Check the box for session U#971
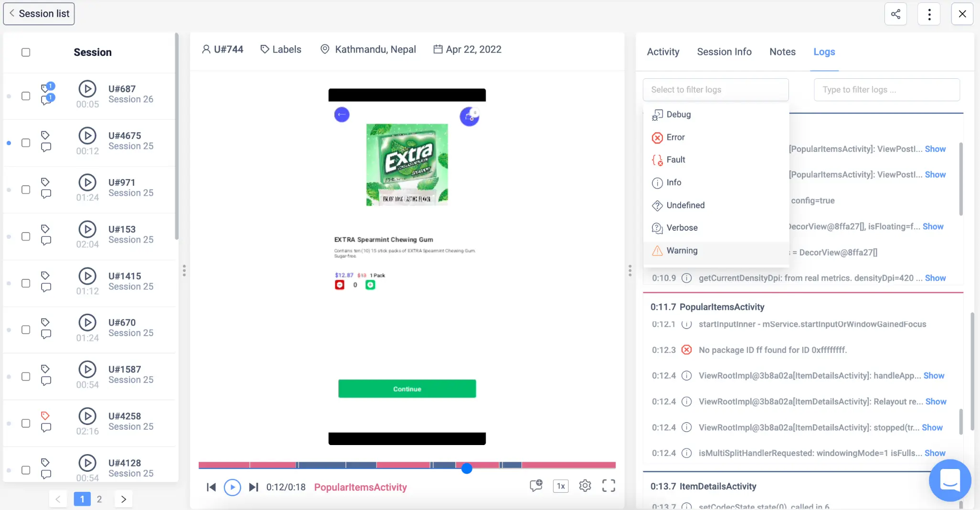 [x=26, y=190]
